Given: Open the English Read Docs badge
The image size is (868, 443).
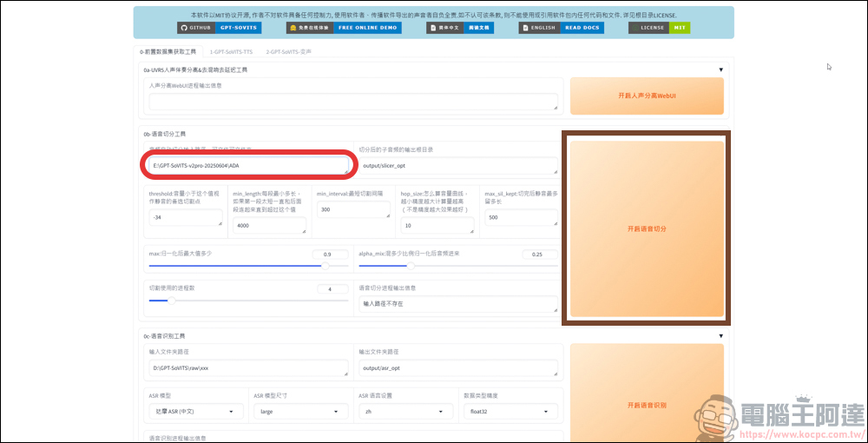Looking at the screenshot, I should coord(561,27).
